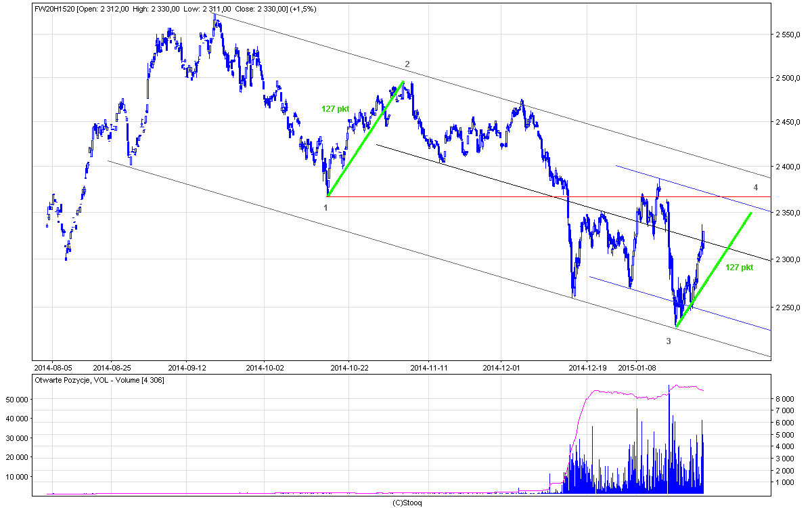
Task: Click the 2014-12-01 date axis label
Action: 501,368
